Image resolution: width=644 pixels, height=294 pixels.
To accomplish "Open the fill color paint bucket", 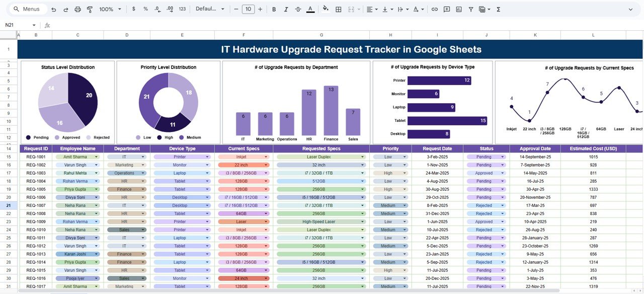I will (326, 9).
